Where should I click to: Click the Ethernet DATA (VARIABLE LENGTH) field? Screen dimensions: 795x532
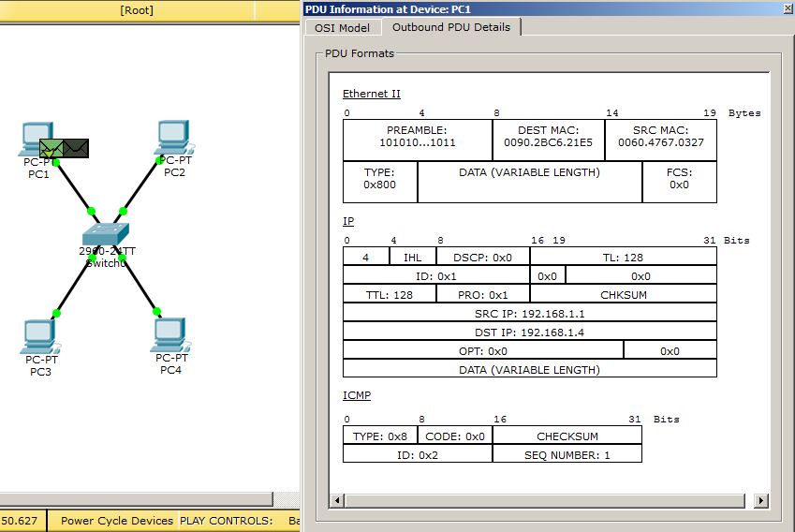(x=530, y=182)
